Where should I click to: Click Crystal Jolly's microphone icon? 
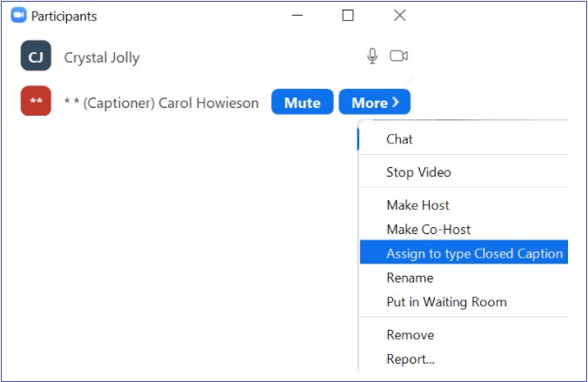point(372,57)
